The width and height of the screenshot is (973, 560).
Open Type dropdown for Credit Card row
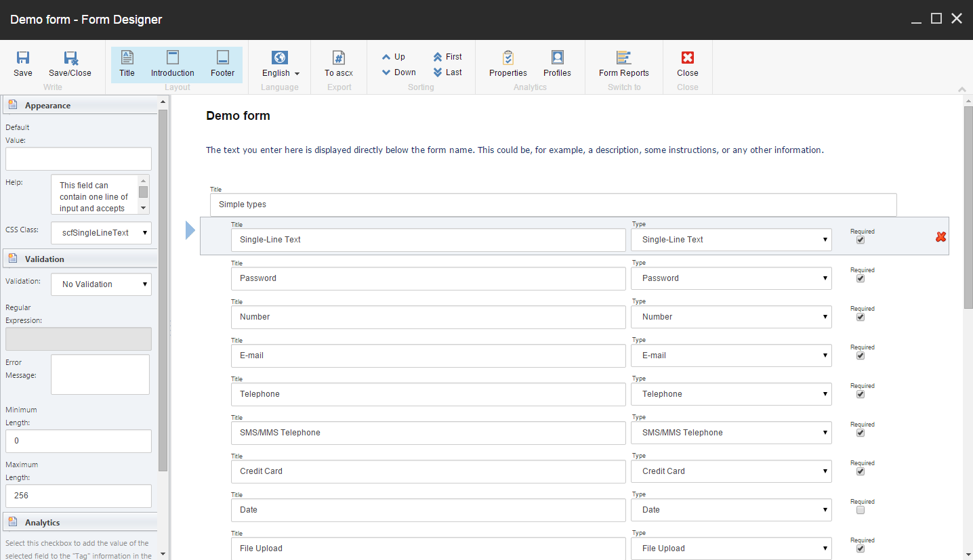point(731,471)
